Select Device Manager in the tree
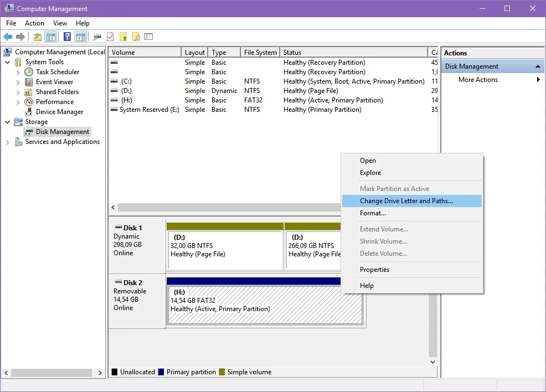Viewport: 546px width, 392px height. pos(59,112)
